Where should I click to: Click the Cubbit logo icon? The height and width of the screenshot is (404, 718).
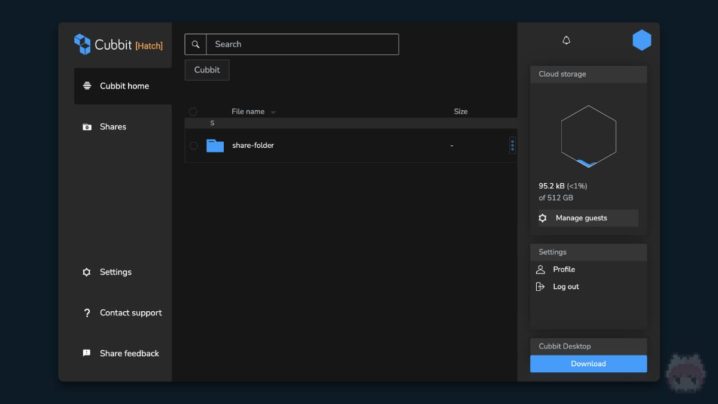tap(82, 44)
